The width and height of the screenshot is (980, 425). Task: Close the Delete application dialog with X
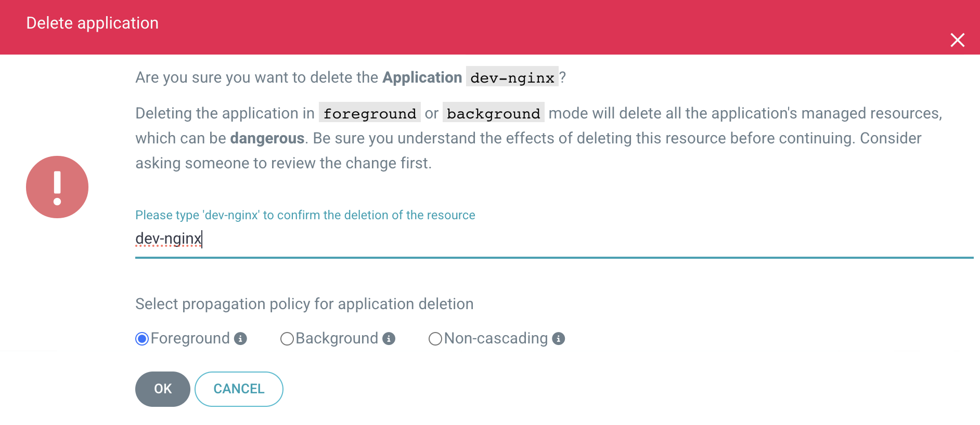pos(957,40)
